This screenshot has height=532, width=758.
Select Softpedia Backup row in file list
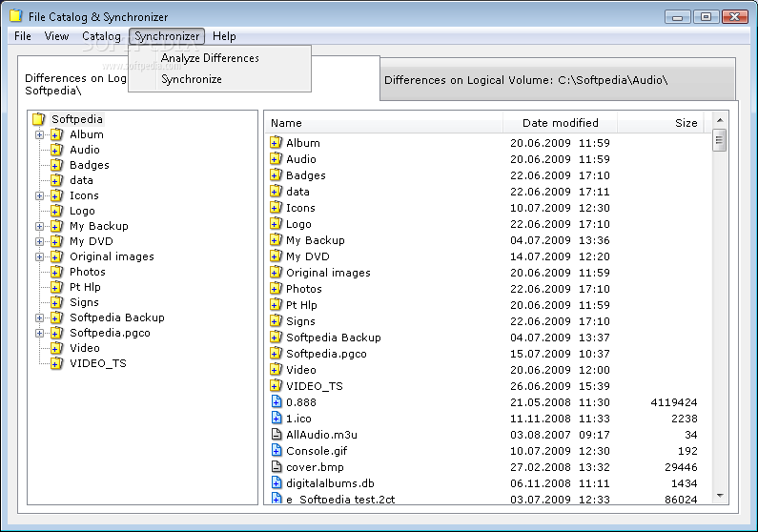click(x=485, y=338)
